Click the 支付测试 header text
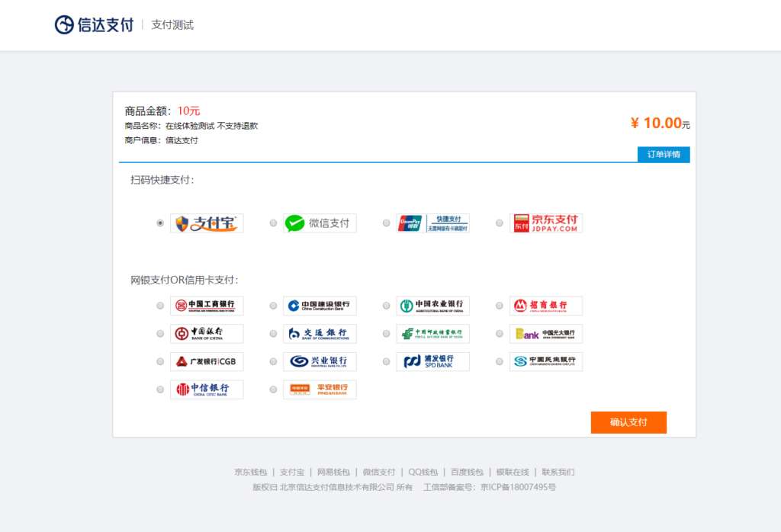 pos(172,25)
